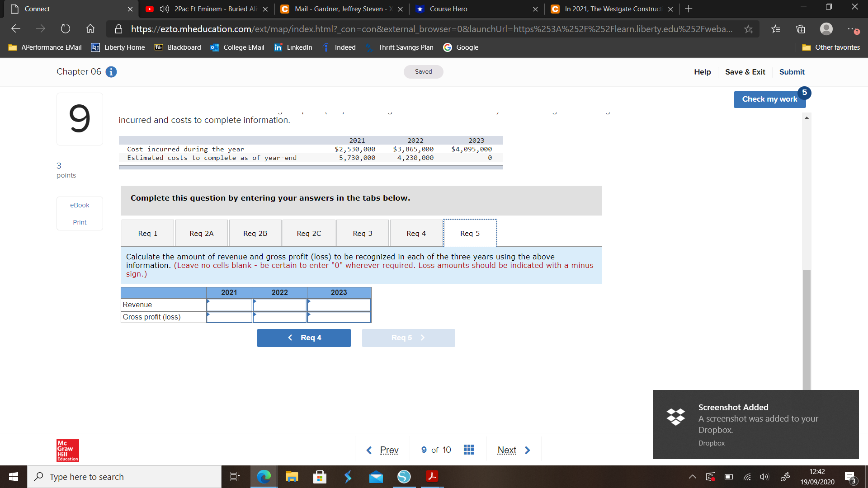The height and width of the screenshot is (488, 868).
Task: Click the Gross profit 2023 input cell
Action: point(339,317)
